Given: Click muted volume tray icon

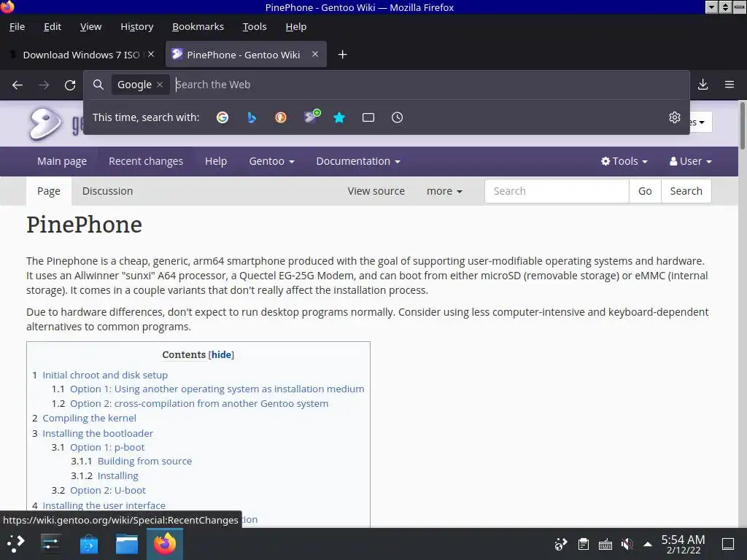Looking at the screenshot, I should point(627,544).
